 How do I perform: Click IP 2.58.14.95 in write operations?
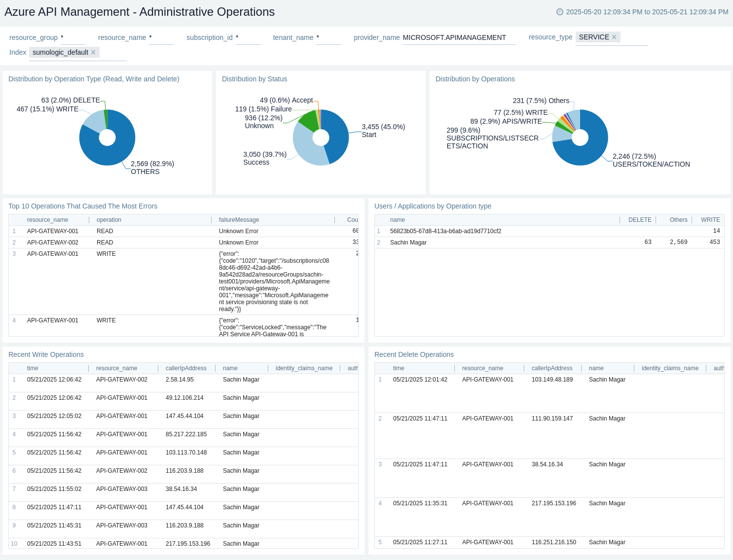pyautogui.click(x=180, y=380)
